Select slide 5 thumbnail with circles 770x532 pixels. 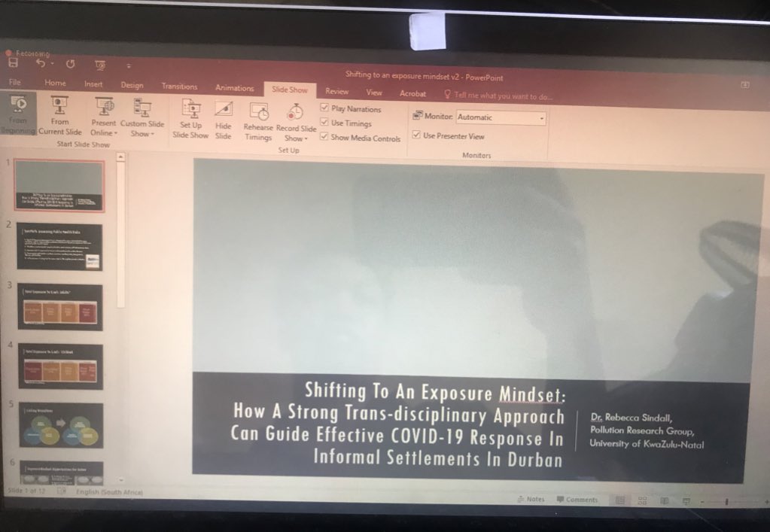click(x=62, y=425)
